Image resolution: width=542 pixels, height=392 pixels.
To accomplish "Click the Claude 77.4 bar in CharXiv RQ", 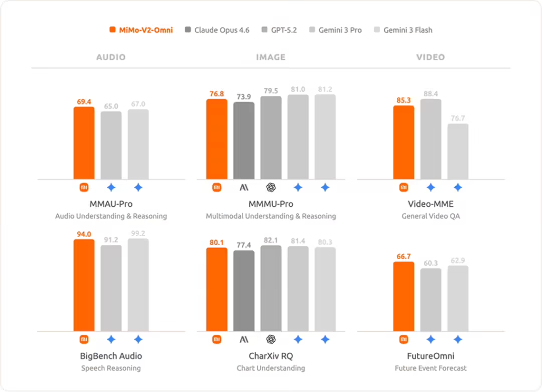I will [243, 291].
